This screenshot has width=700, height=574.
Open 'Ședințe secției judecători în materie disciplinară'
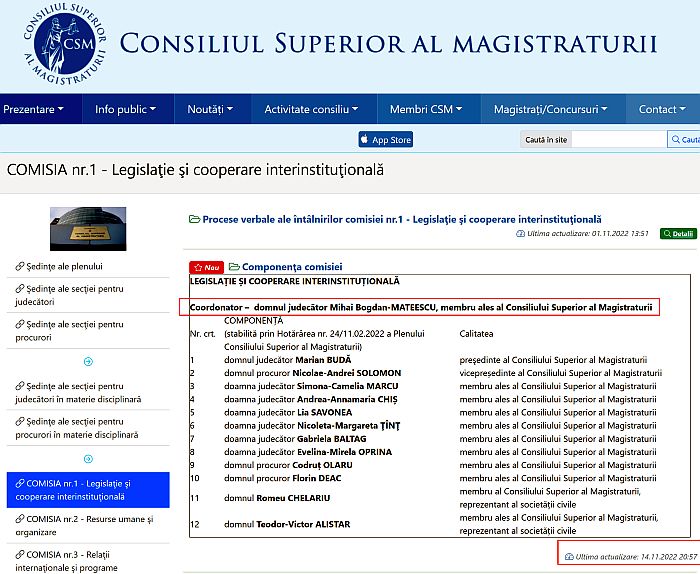tap(79, 392)
